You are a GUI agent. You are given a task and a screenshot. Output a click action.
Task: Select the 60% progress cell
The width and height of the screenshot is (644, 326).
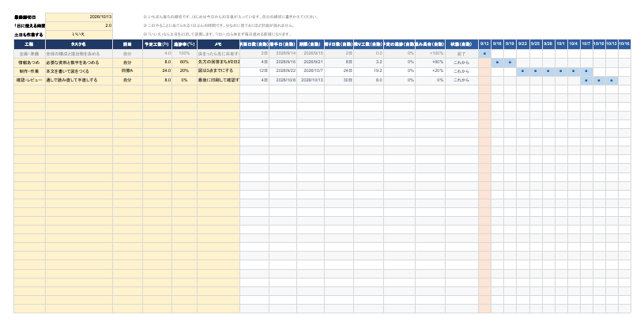tap(184, 63)
